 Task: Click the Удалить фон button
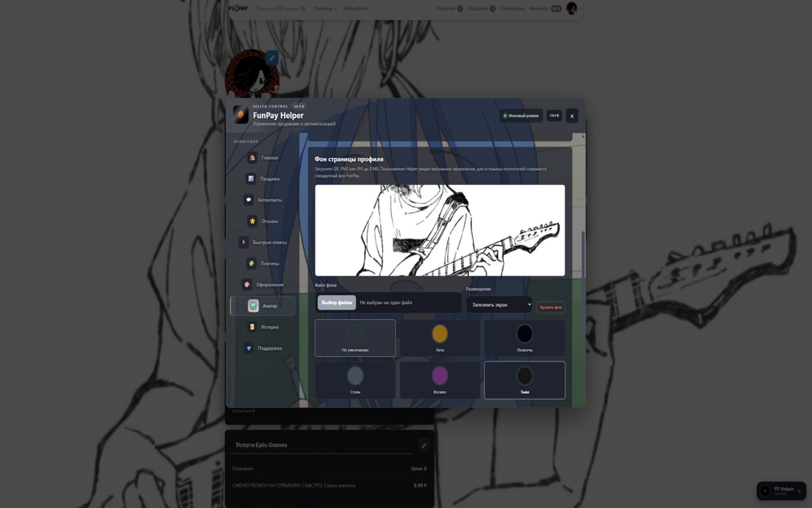(x=551, y=307)
